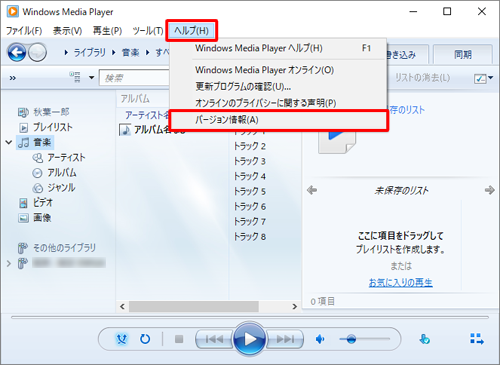
Task: Skip to the previous track
Action: click(214, 339)
